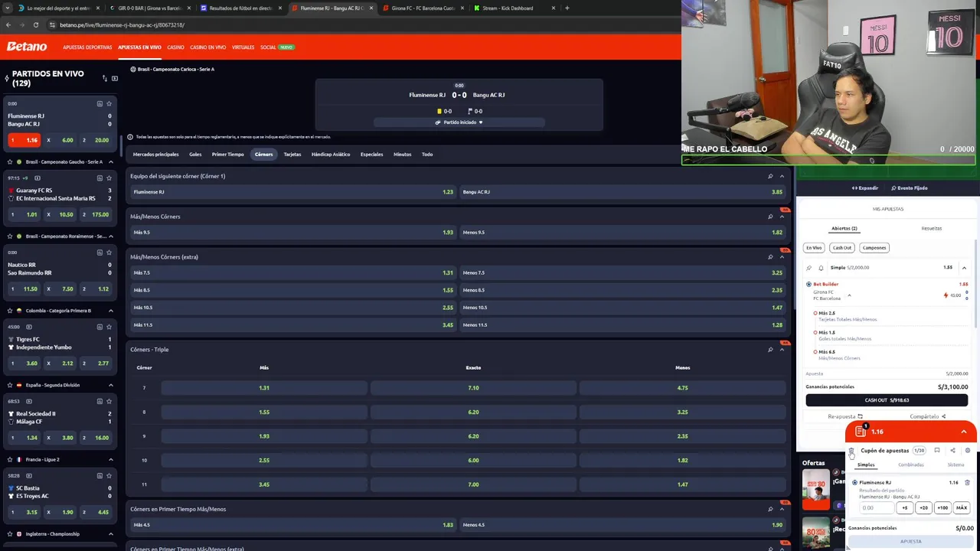The width and height of the screenshot is (980, 551).
Task: Open Mercados principales tab
Action: (155, 155)
